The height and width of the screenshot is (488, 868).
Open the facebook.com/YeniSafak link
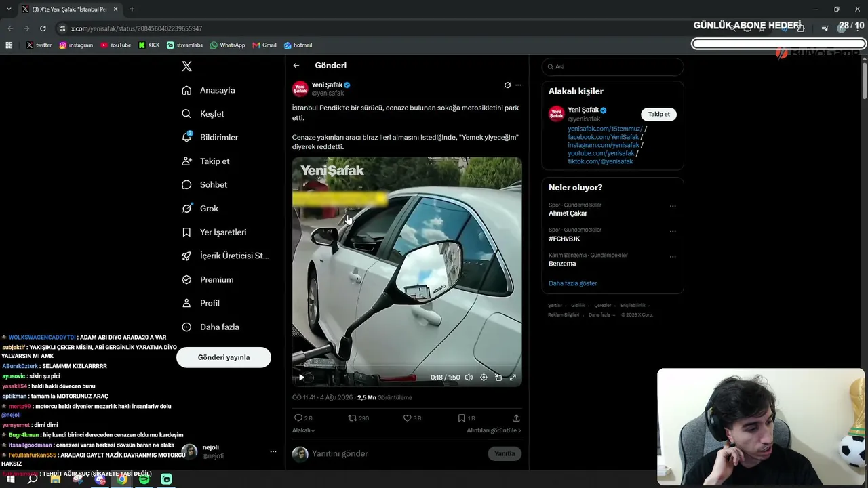tap(604, 137)
